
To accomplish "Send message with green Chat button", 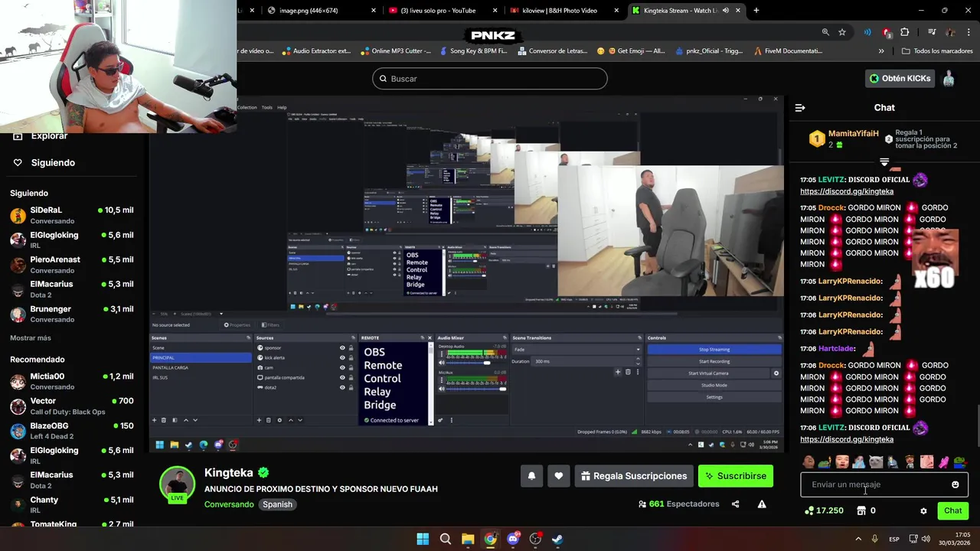I will pos(953,510).
